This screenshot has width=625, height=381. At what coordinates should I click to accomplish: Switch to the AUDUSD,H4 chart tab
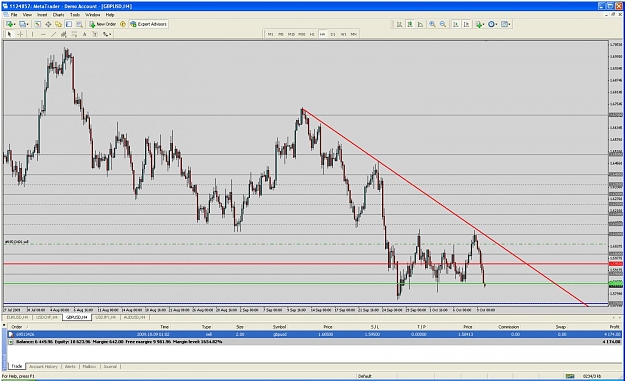coord(134,318)
